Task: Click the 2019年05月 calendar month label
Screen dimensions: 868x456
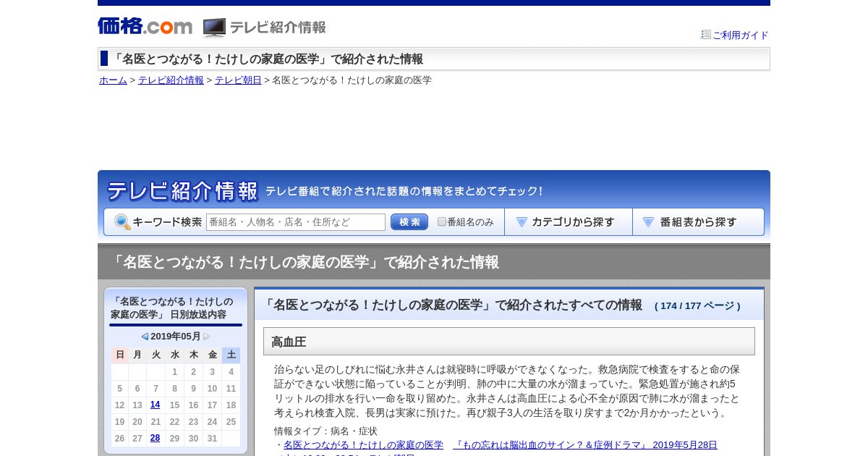Action: 176,337
